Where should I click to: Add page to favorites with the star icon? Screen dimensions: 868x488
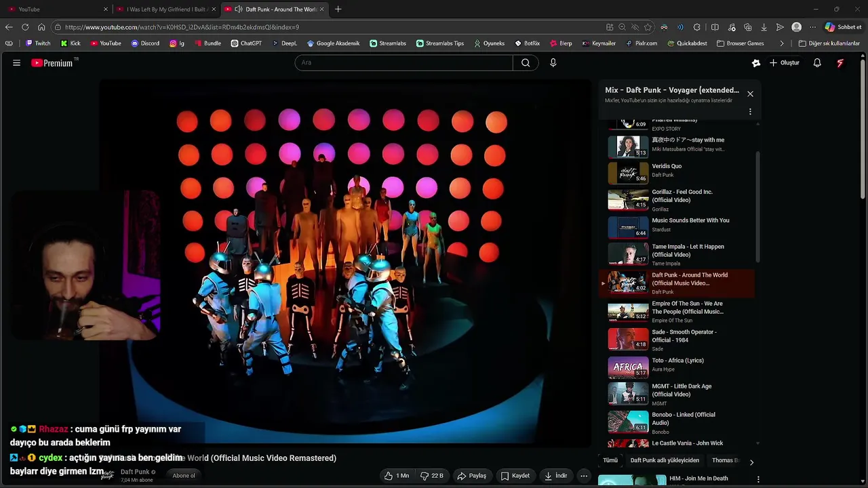(x=648, y=27)
